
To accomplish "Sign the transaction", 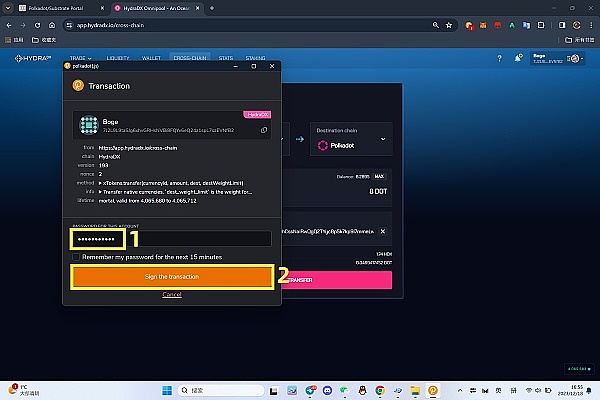I will click(172, 277).
